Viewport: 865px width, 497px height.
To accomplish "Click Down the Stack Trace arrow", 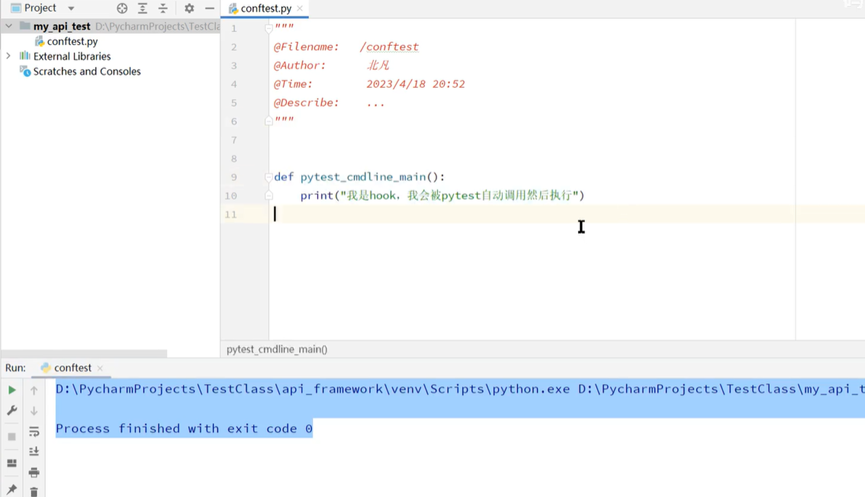I will click(x=34, y=411).
